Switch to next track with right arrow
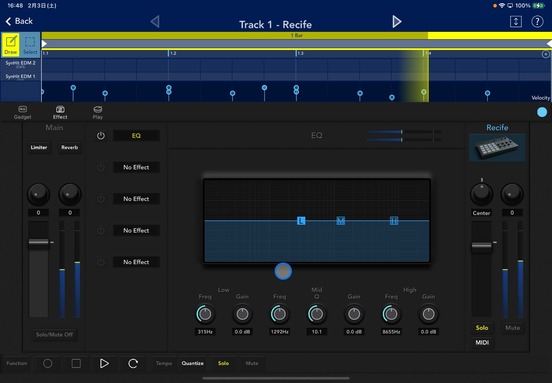Screen dimensions: 552x383 [x=397, y=21]
